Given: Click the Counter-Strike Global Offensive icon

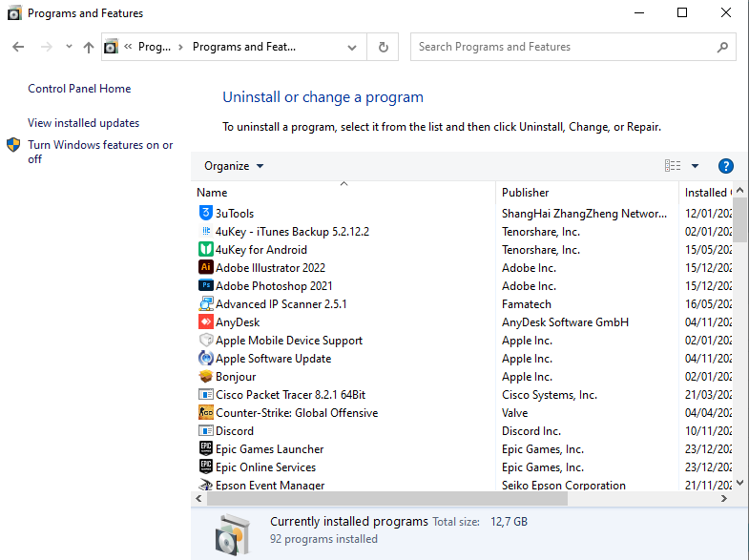Looking at the screenshot, I should [205, 412].
